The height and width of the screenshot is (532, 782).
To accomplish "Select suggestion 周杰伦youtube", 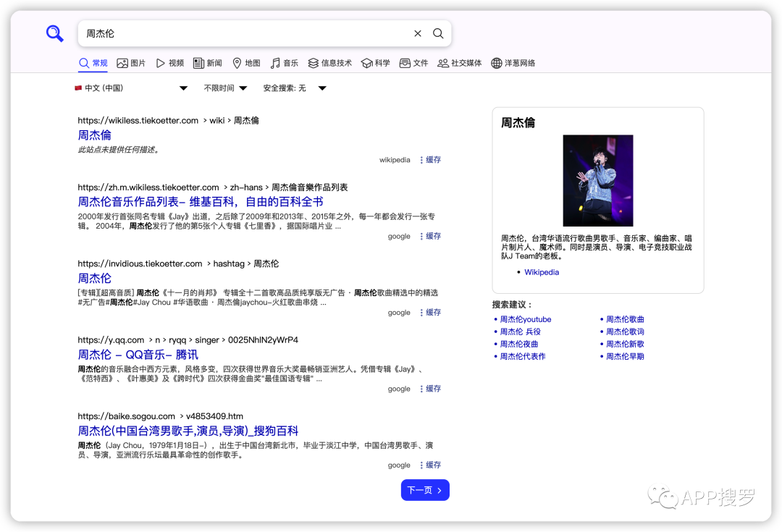I will coord(526,319).
